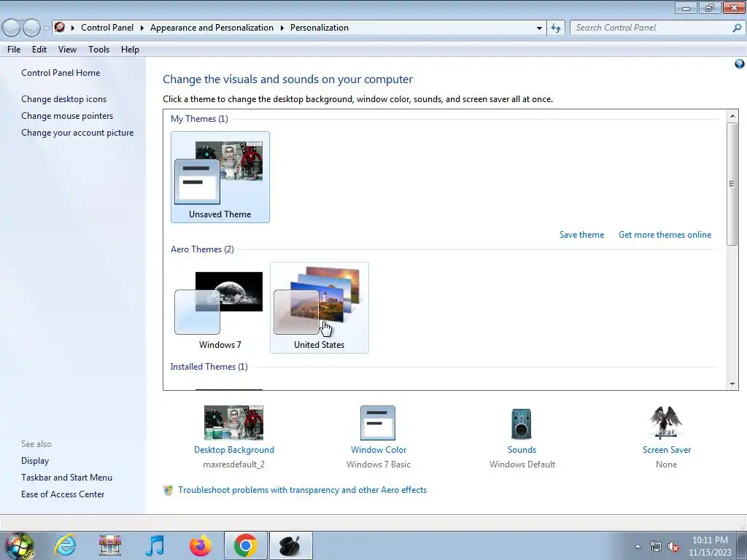Screen dimensions: 747x560
Task: Select the Unsaved Theme thumbnail
Action: tap(220, 177)
